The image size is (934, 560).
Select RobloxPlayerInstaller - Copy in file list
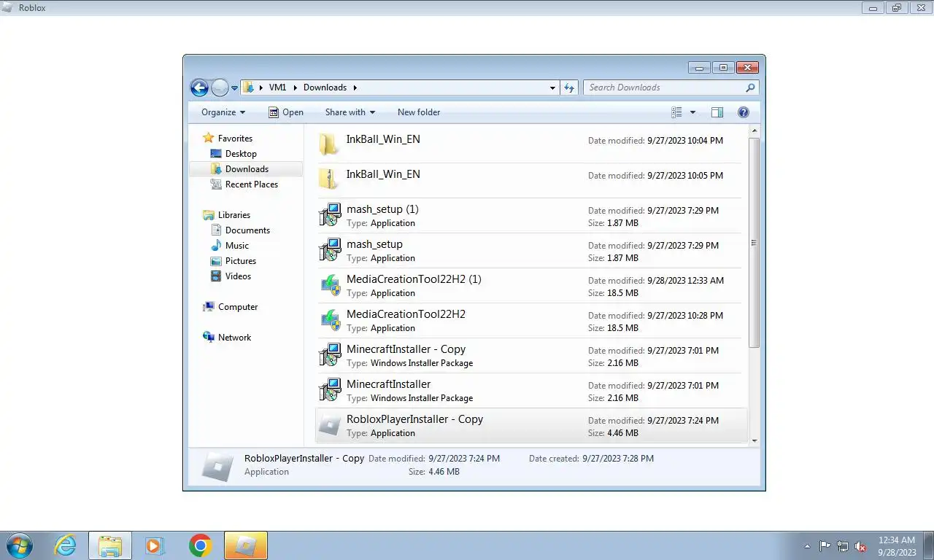(531, 426)
